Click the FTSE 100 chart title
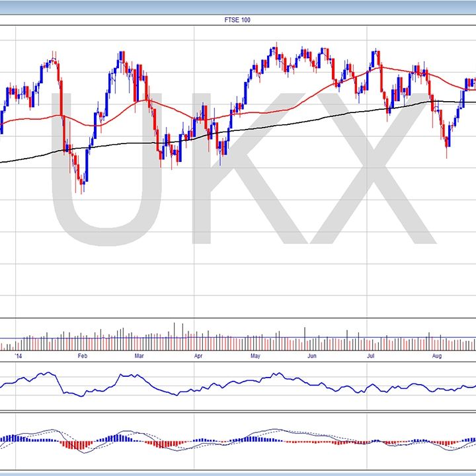The image size is (476, 476). tap(237, 20)
